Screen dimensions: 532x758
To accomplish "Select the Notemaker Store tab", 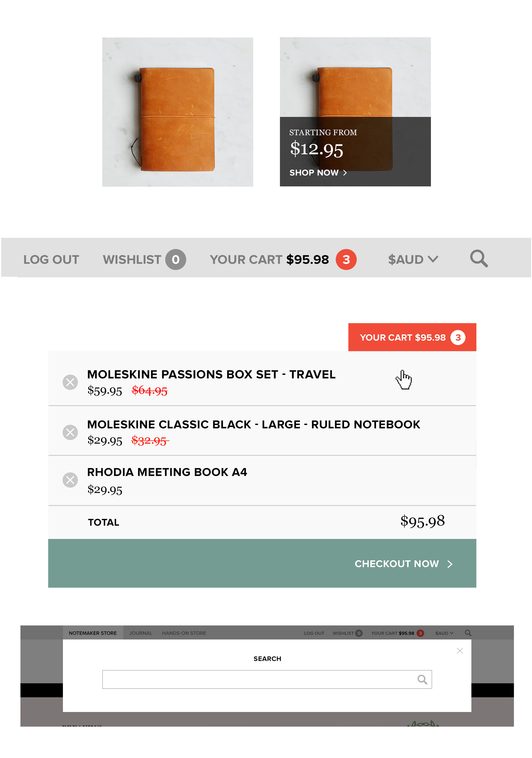I will click(93, 633).
